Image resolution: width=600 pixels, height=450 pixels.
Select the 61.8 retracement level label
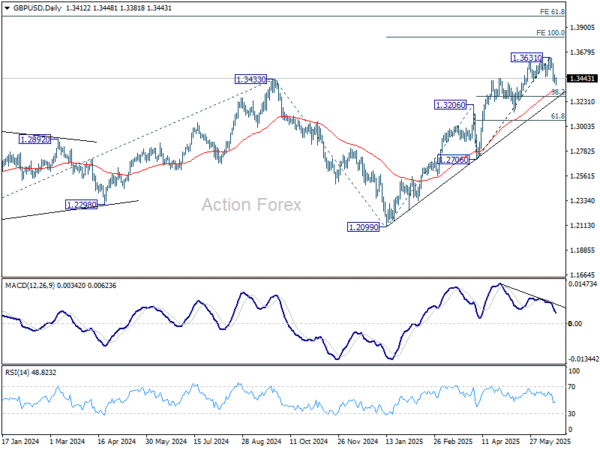(x=558, y=116)
